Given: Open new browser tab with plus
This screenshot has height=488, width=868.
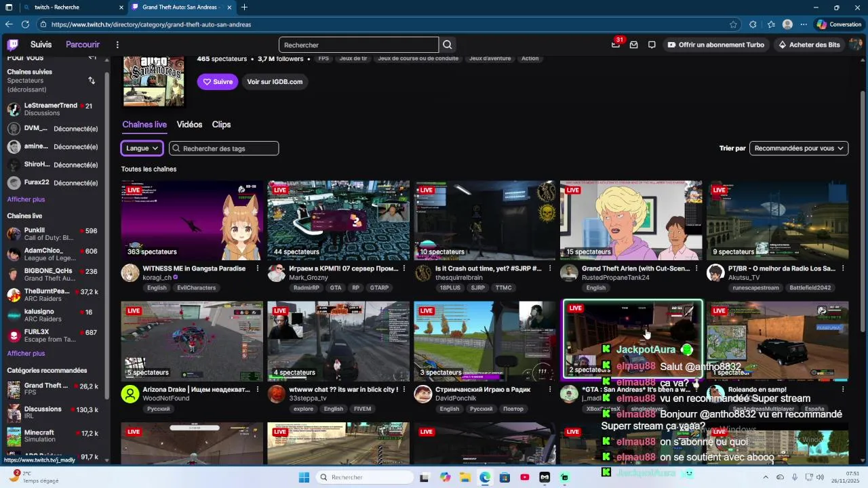Looking at the screenshot, I should click(244, 7).
